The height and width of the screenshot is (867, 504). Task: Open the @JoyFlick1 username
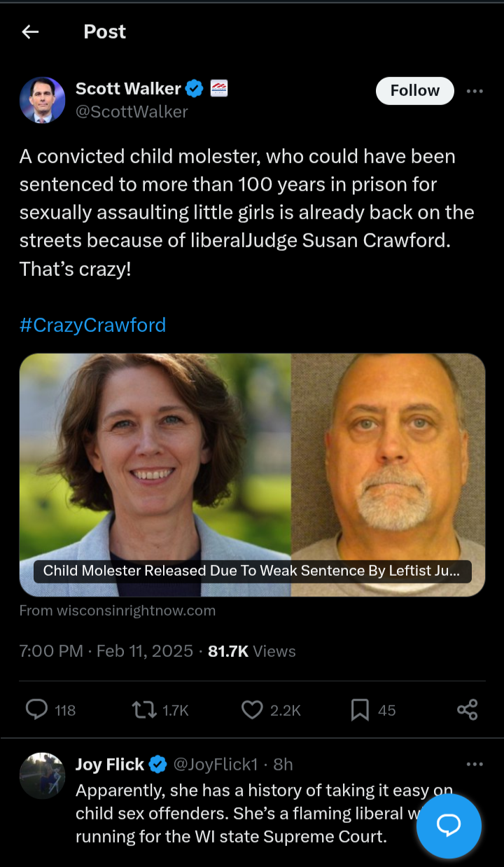click(x=216, y=764)
